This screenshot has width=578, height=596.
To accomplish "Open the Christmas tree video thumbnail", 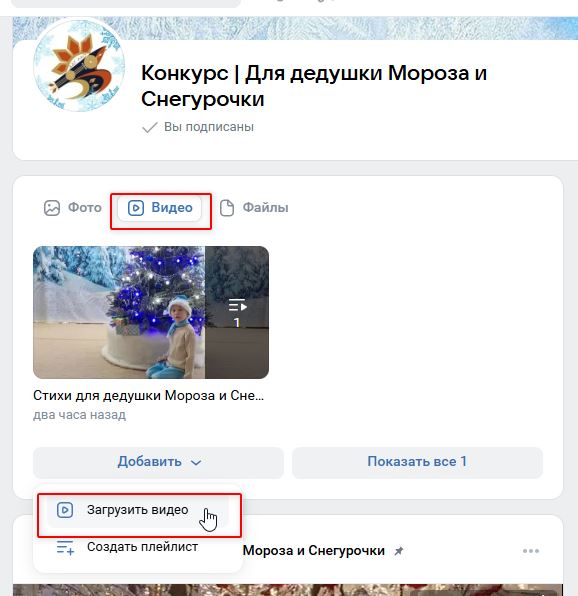I will (x=151, y=312).
